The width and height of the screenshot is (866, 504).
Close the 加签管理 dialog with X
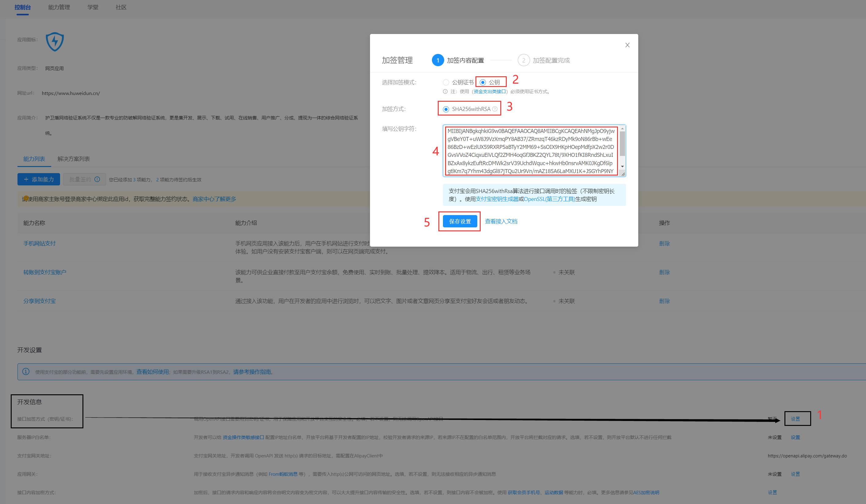pyautogui.click(x=627, y=45)
